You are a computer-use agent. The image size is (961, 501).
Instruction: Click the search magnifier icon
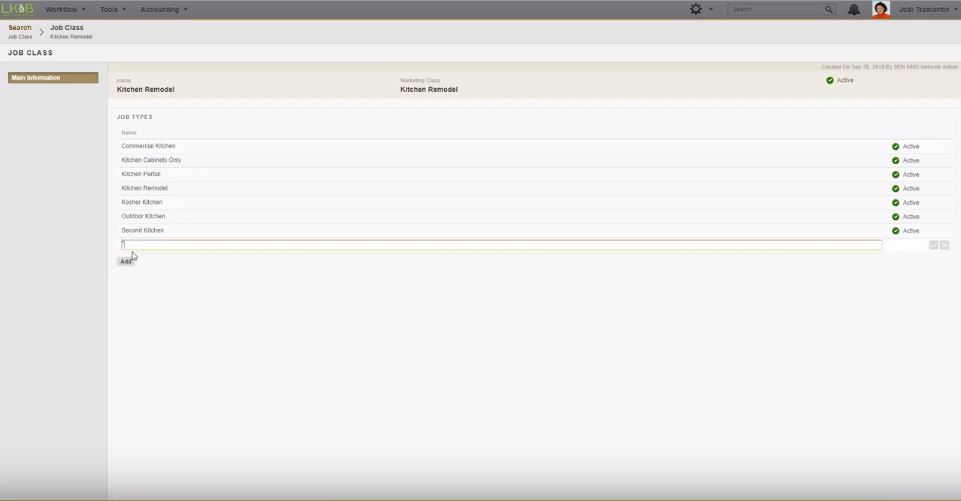click(829, 9)
